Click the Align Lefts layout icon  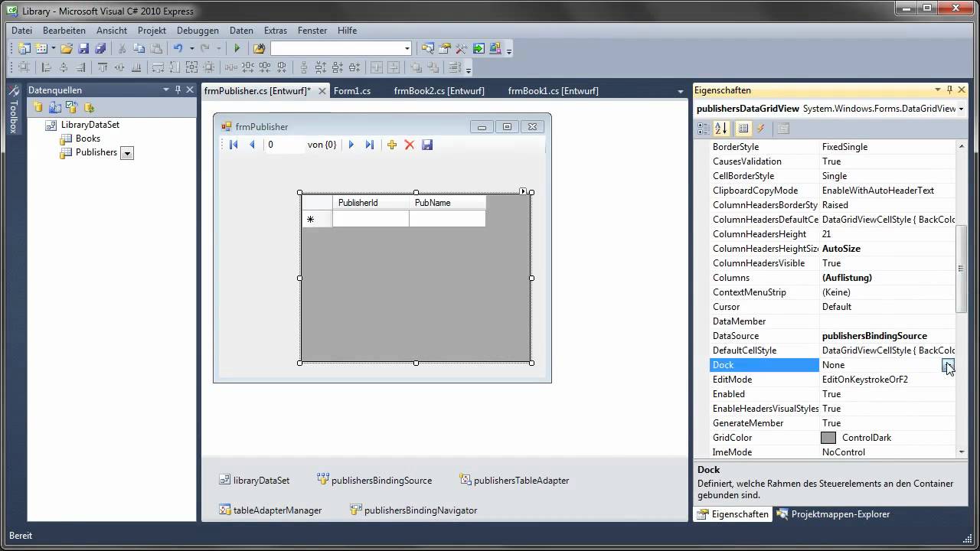pyautogui.click(x=47, y=67)
